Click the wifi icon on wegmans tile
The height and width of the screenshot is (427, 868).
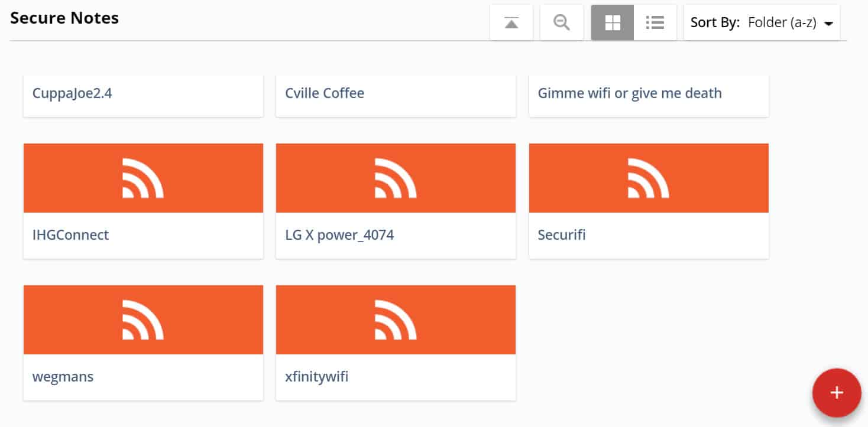pos(142,320)
